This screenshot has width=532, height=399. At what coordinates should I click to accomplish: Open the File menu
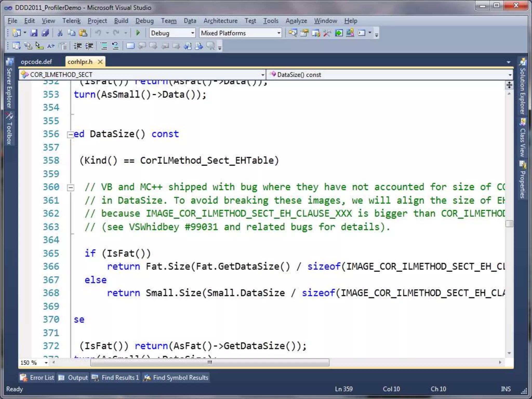pyautogui.click(x=12, y=21)
